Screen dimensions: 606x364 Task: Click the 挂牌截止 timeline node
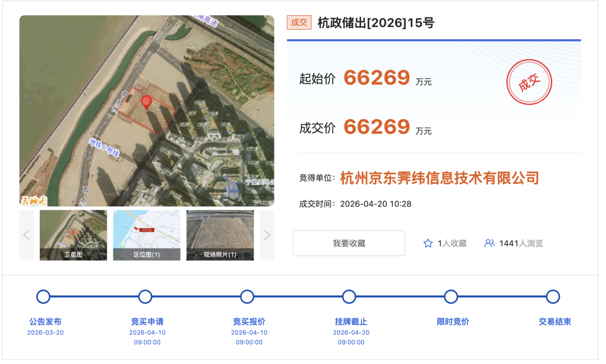(349, 297)
